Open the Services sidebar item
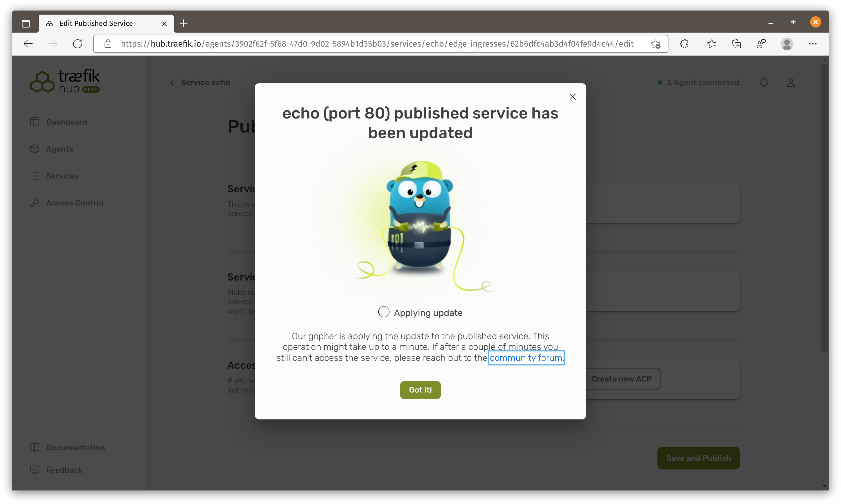This screenshot has width=841, height=504. tap(62, 176)
